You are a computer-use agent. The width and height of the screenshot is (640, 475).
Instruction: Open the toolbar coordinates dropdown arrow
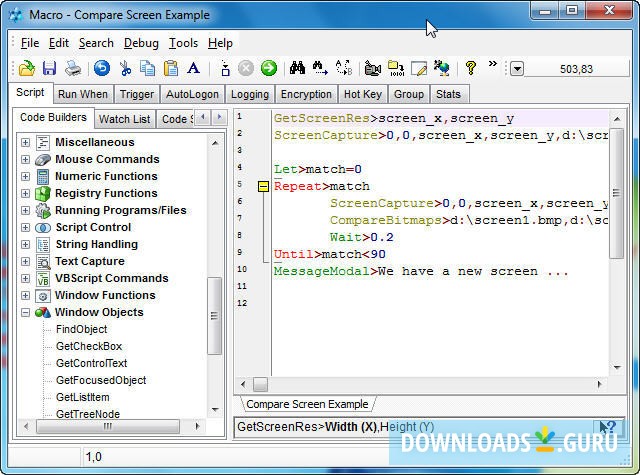[x=517, y=69]
